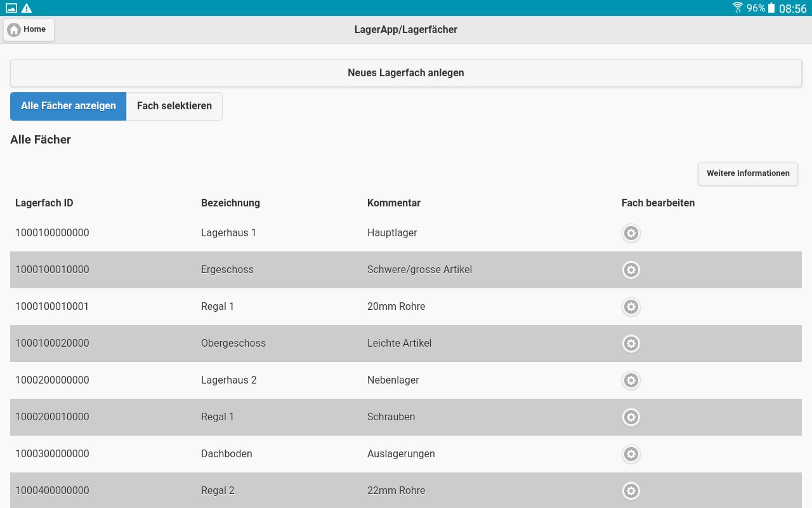This screenshot has width=812, height=508.
Task: Open edit gear for 20mm Rohre row
Action: [631, 307]
